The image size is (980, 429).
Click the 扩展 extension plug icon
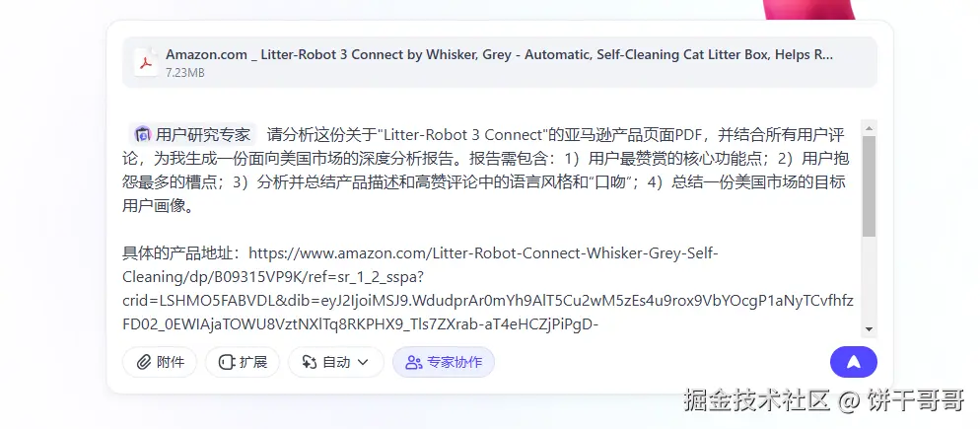click(226, 362)
